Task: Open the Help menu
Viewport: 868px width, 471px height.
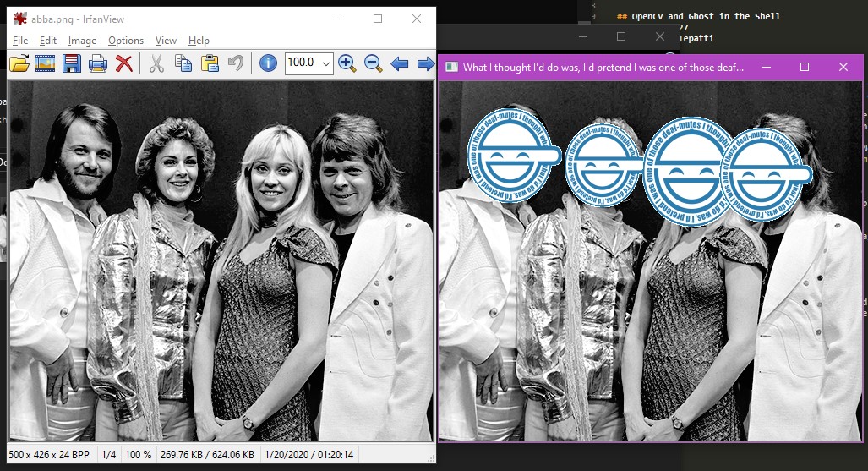Action: coord(199,41)
